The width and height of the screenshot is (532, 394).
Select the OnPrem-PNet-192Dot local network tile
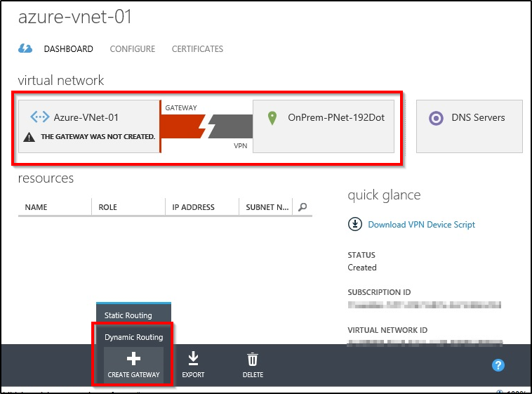pos(324,126)
